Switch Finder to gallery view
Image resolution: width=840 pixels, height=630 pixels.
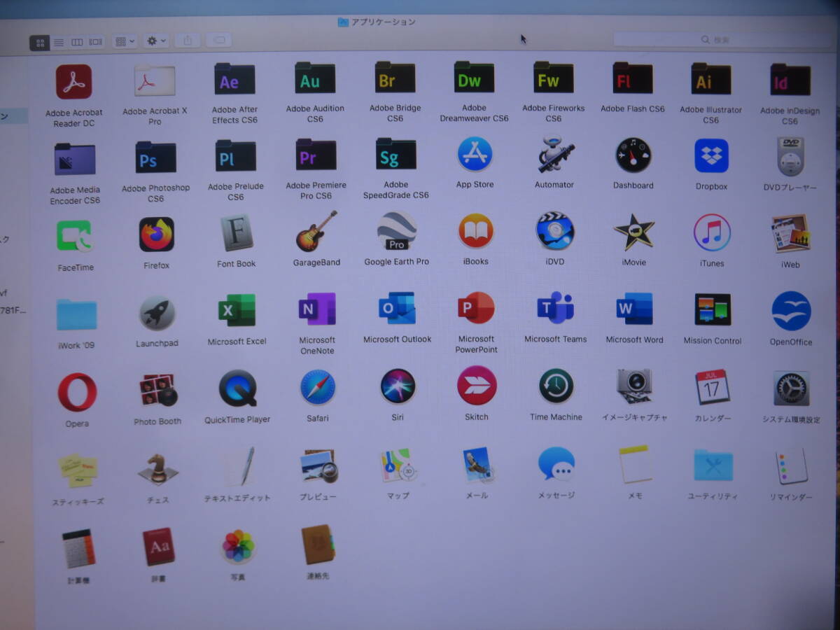click(x=96, y=43)
